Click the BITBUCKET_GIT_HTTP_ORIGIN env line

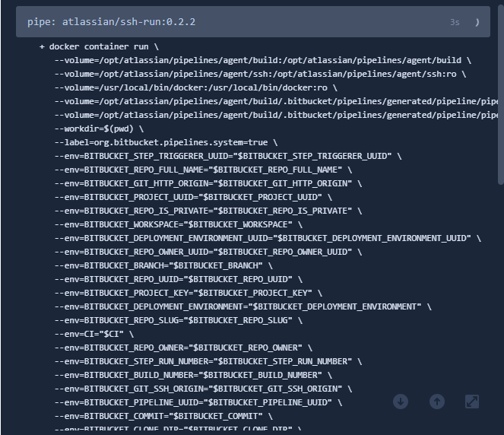[208, 183]
